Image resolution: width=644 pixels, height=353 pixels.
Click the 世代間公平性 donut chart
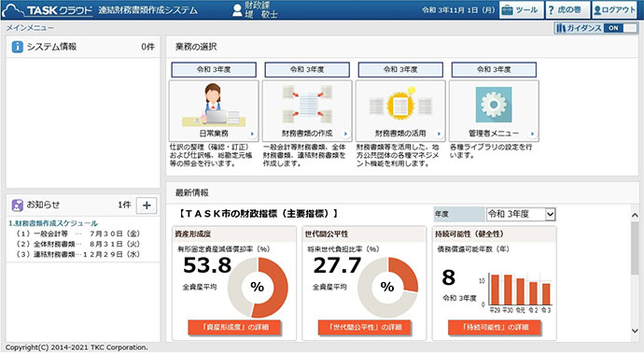387,288
